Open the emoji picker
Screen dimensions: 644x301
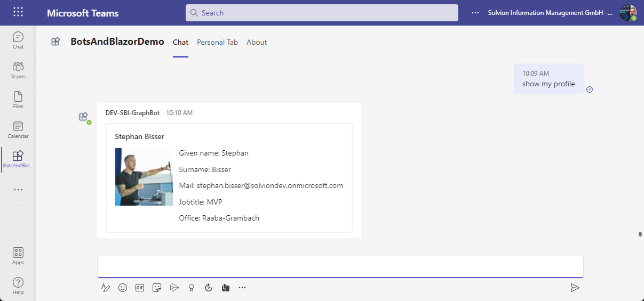(x=123, y=288)
